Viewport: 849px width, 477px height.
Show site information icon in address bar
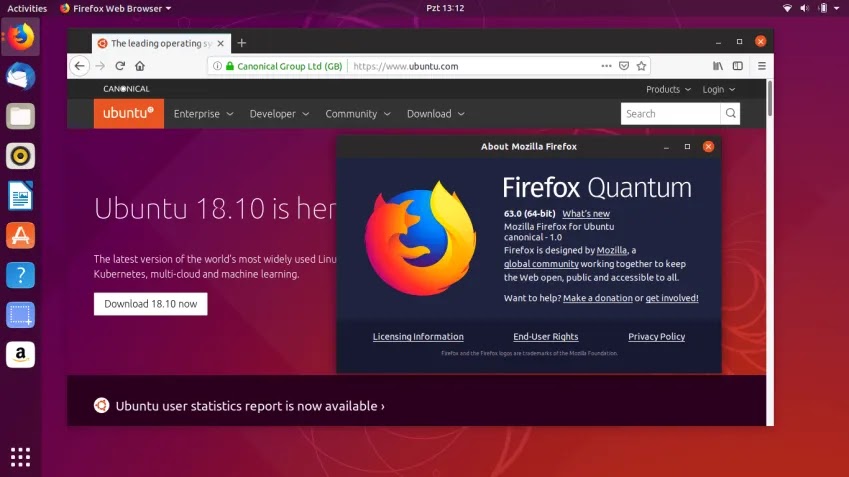click(217, 66)
